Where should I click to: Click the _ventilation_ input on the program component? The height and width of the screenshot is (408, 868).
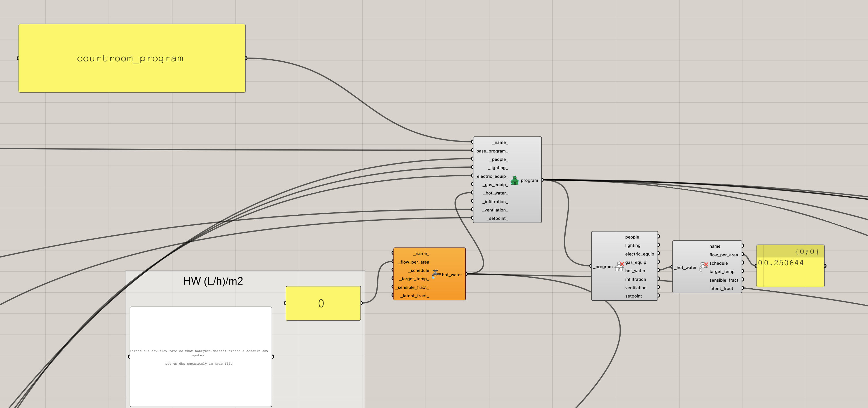[x=496, y=210]
